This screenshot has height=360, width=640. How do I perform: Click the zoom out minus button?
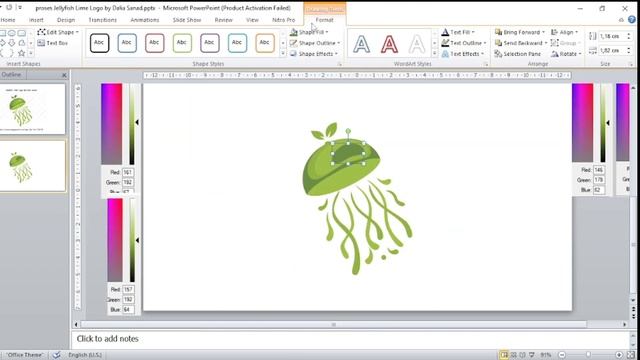point(562,355)
